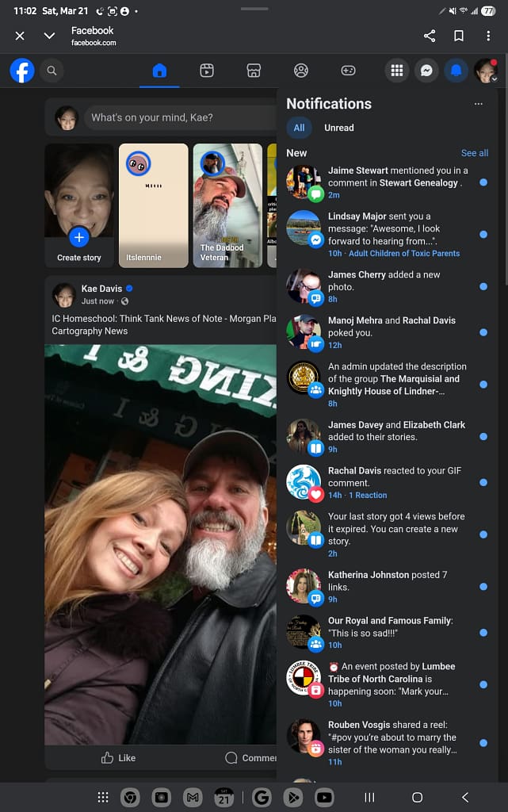This screenshot has width=508, height=812.
Task: Bookmark this page with the bookmark icon
Action: (459, 36)
